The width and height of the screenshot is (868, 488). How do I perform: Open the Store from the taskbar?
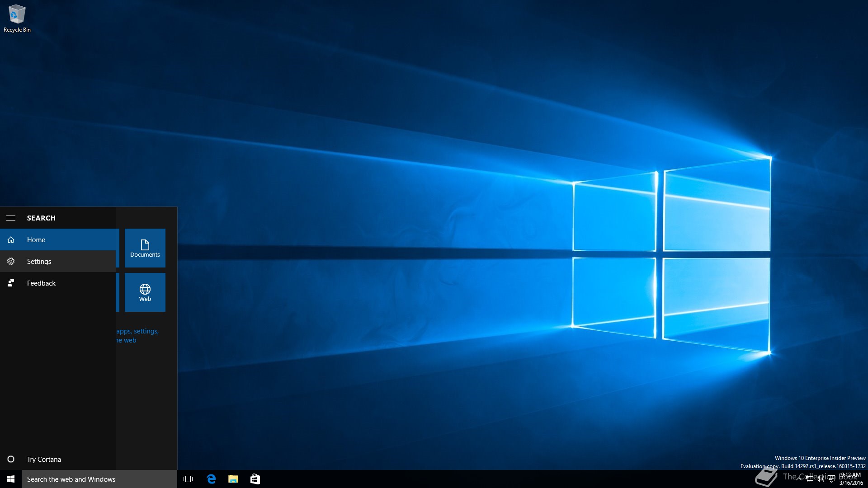[x=255, y=479]
